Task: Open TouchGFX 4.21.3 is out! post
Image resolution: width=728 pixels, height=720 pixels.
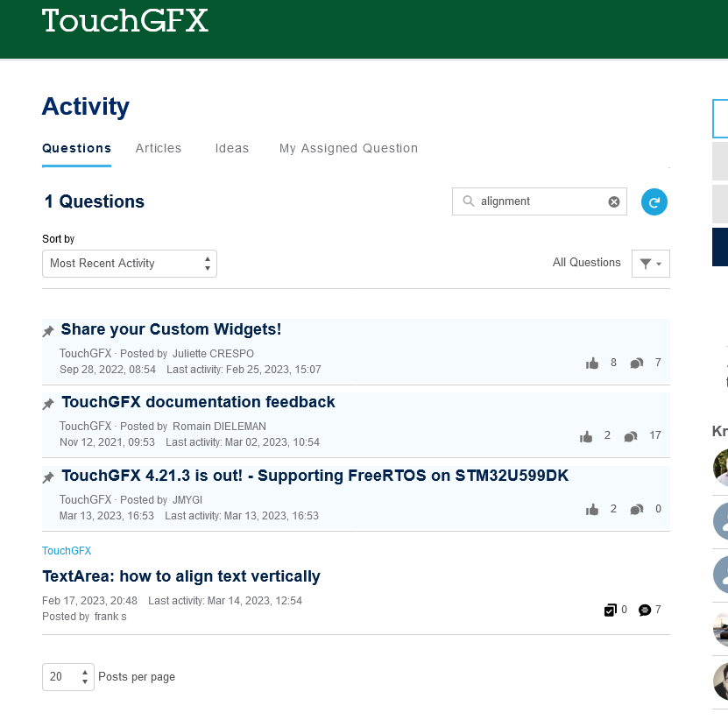Action: (315, 476)
